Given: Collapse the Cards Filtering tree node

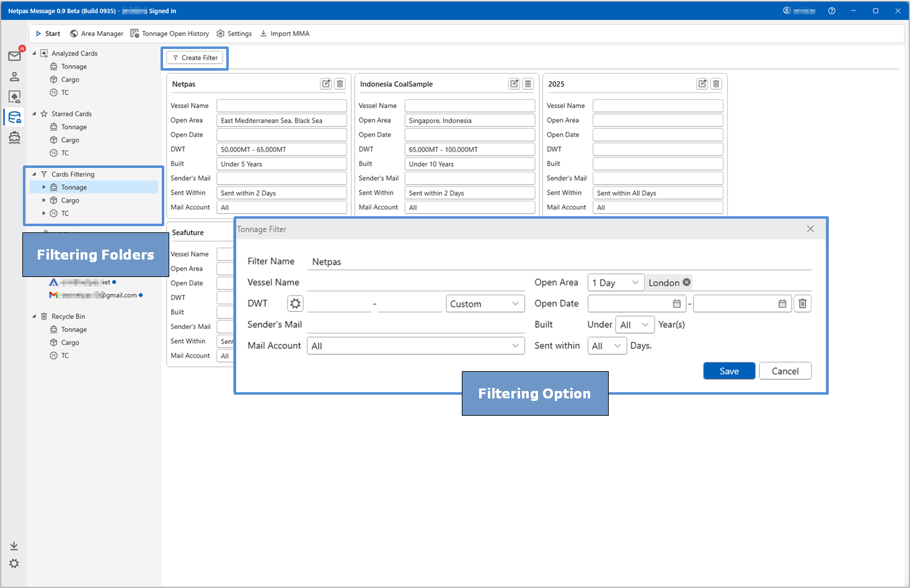Looking at the screenshot, I should click(x=34, y=174).
